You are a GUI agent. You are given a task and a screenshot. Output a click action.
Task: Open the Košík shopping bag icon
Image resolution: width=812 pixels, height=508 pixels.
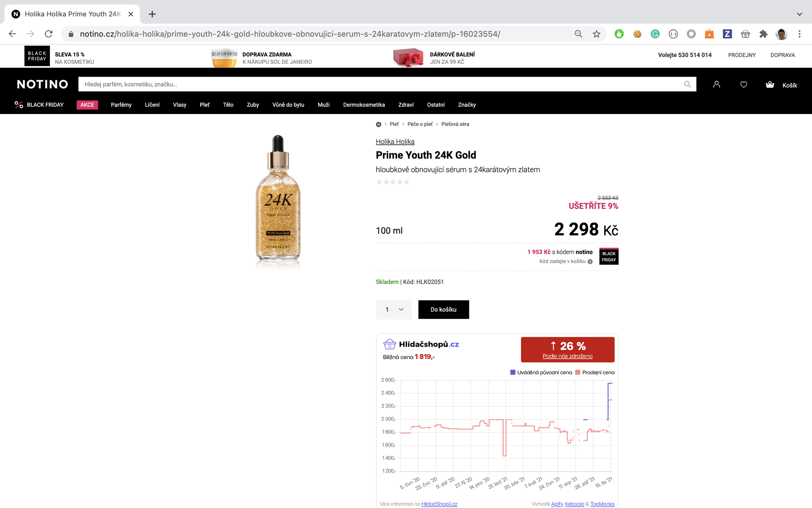770,84
